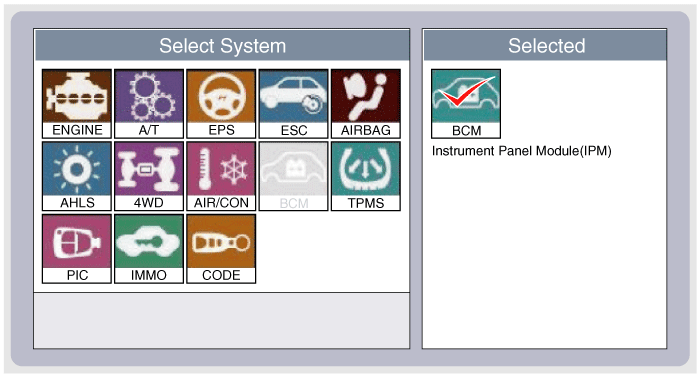Open the CODE key coding icon
This screenshot has height=377, width=700.
click(x=221, y=249)
